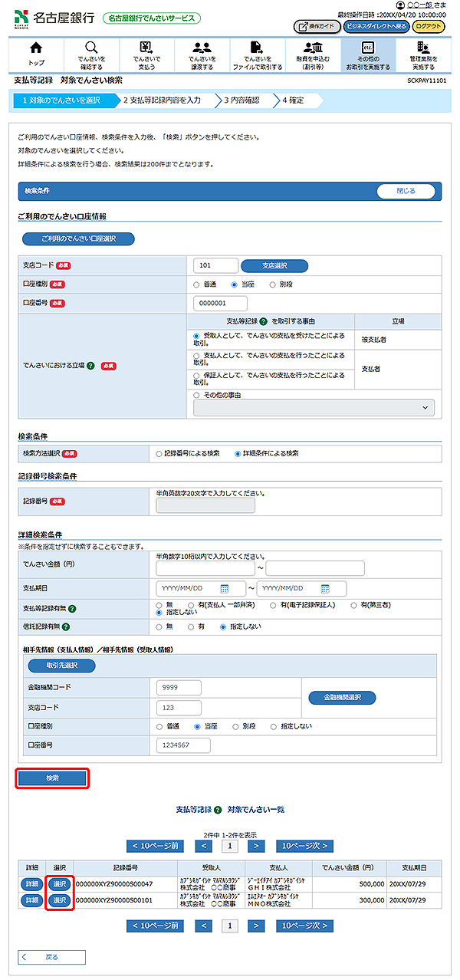The image size is (460, 980).
Task: Expand その他の事由 dropdown list
Action: [x=314, y=408]
